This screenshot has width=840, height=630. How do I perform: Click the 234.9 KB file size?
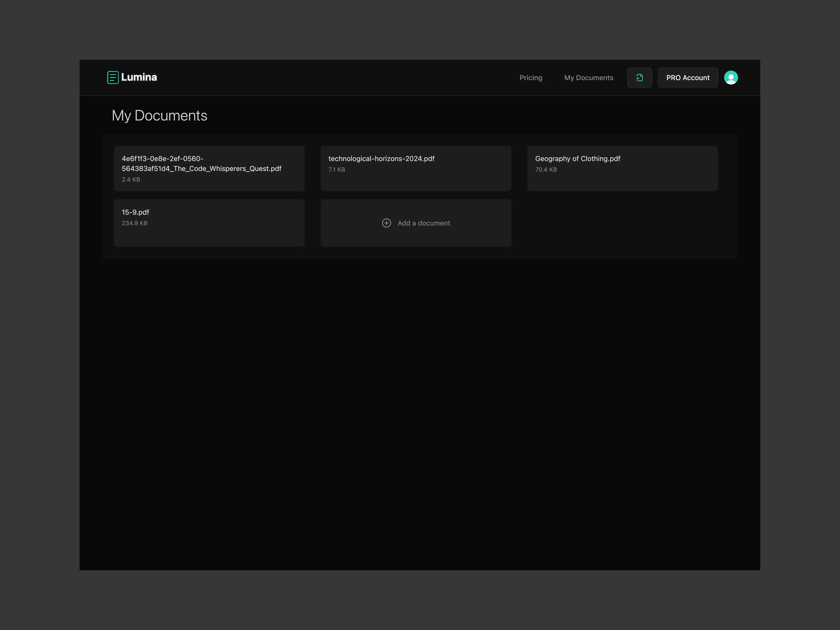[134, 223]
